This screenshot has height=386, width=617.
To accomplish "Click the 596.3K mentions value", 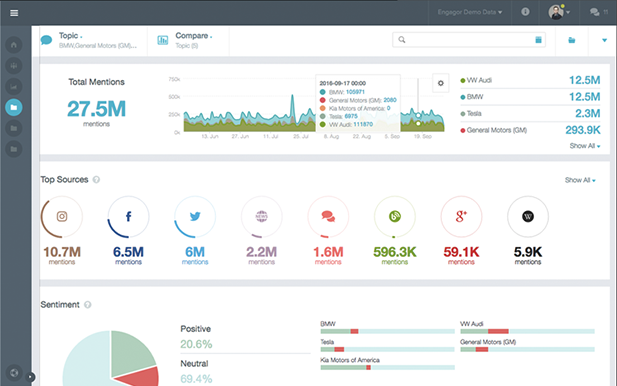I will [395, 252].
